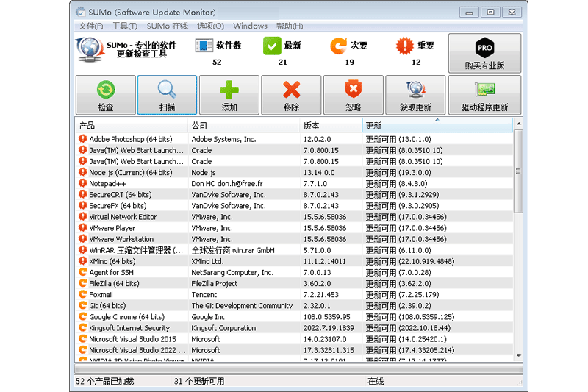Click the list scrollbar down arrow
Screen dimensions: 588x392
click(x=519, y=356)
